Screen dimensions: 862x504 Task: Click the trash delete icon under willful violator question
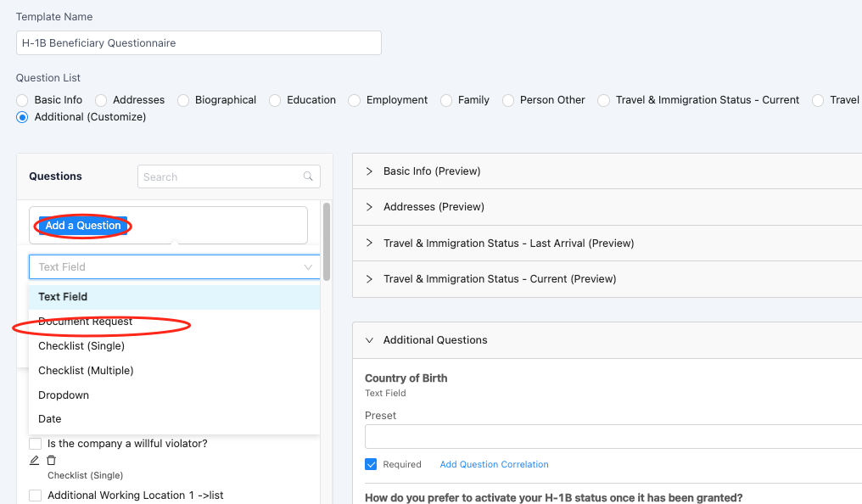tap(51, 460)
